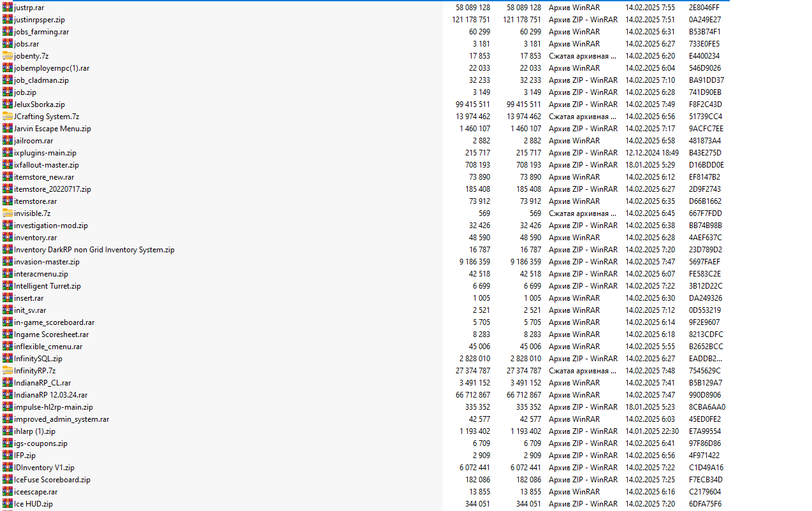Screen dimensions: 812x511
Task: Click CRC value BA91DD37
Action: [706, 80]
